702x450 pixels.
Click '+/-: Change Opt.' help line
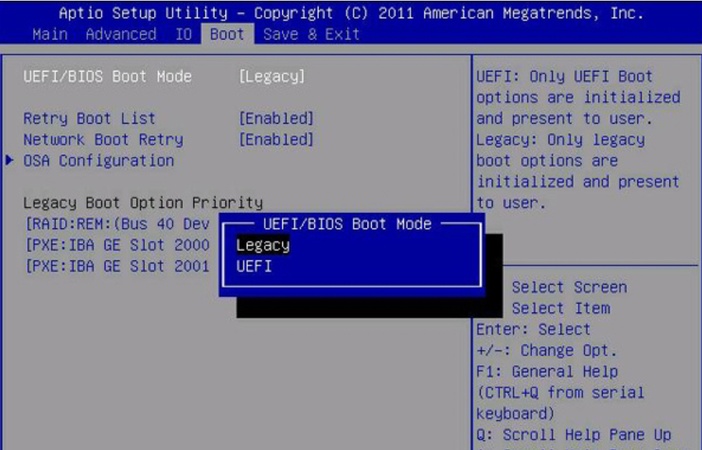click(x=547, y=351)
